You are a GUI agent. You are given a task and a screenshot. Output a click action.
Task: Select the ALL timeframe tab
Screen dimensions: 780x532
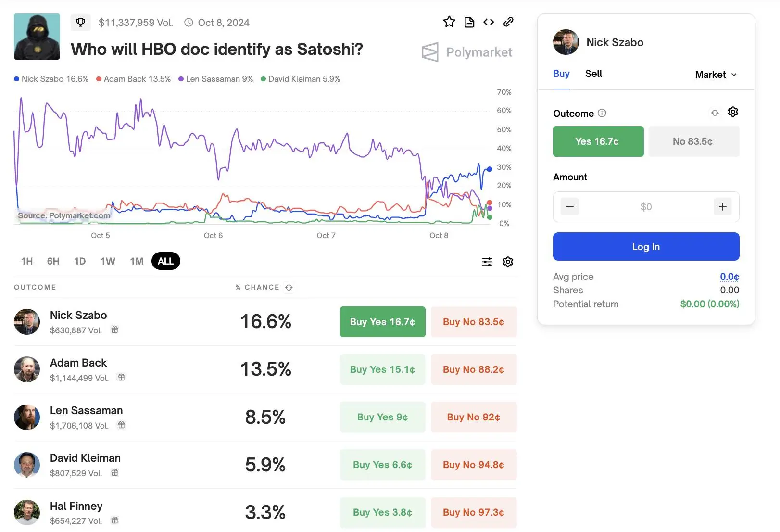click(x=165, y=261)
